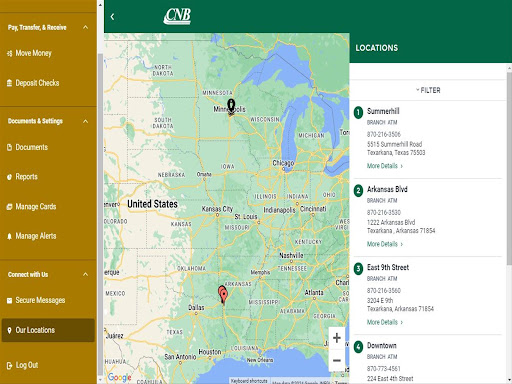512x384 pixels.
Task: Select the Summerhill number 1 badge
Action: pos(358,112)
